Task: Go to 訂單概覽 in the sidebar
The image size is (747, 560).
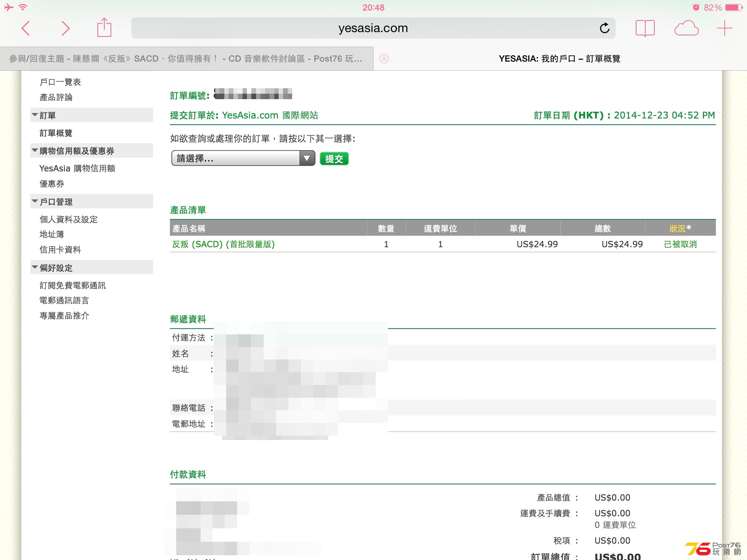Action: tap(56, 133)
